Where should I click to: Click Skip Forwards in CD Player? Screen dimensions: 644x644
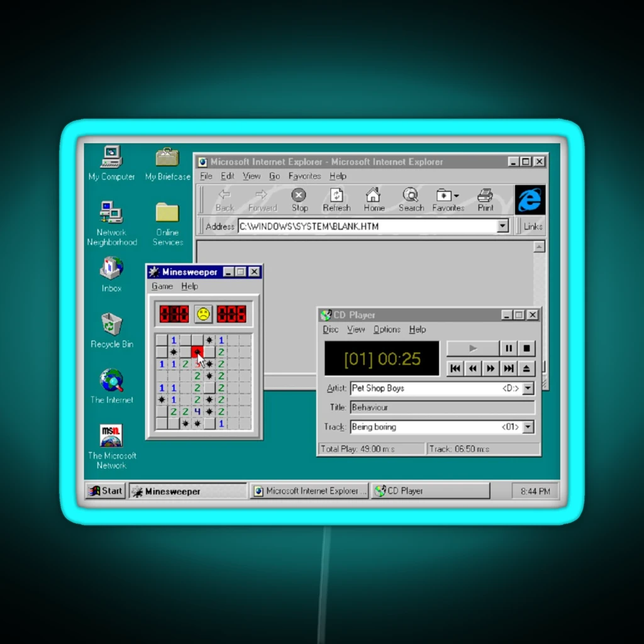coord(491,369)
